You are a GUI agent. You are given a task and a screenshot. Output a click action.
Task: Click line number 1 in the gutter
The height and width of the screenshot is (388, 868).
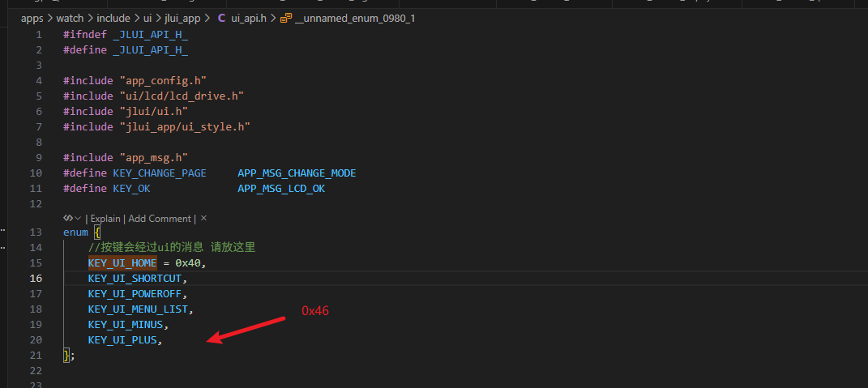[x=38, y=34]
